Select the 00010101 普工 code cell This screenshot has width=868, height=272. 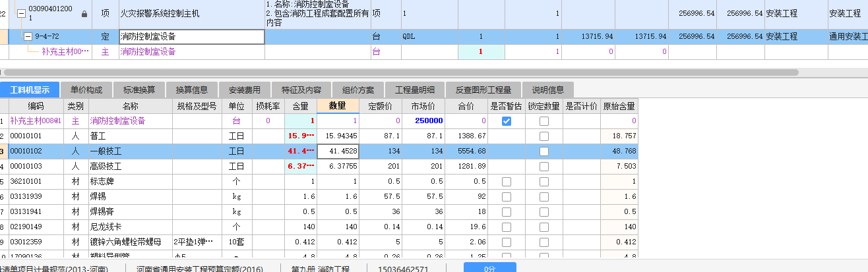pos(36,136)
